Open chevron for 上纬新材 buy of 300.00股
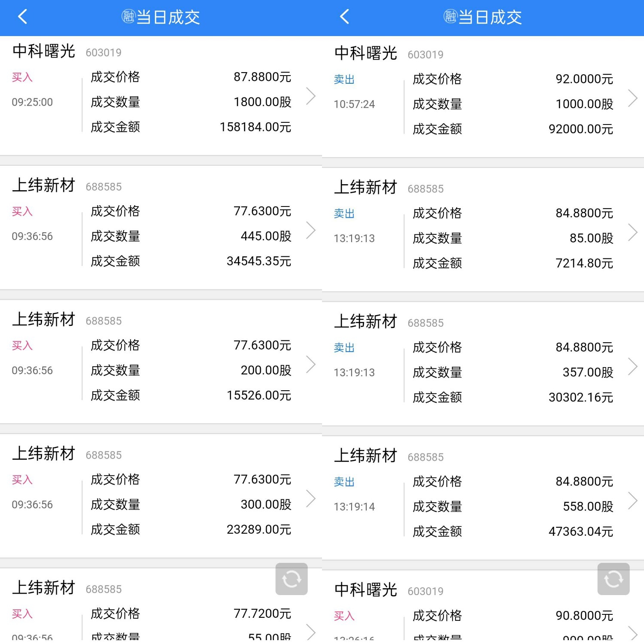The width and height of the screenshot is (644, 644). tap(311, 498)
